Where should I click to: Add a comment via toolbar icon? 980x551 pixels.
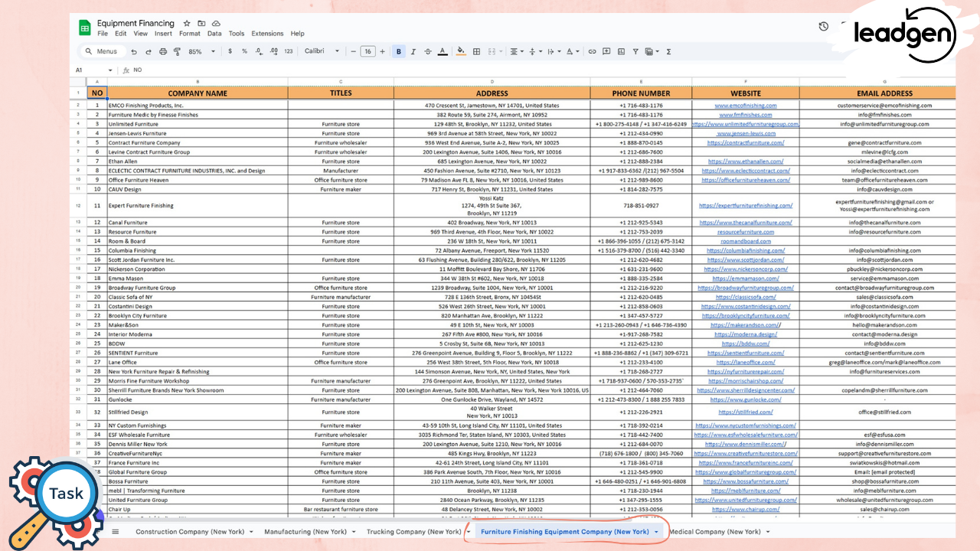tap(606, 52)
